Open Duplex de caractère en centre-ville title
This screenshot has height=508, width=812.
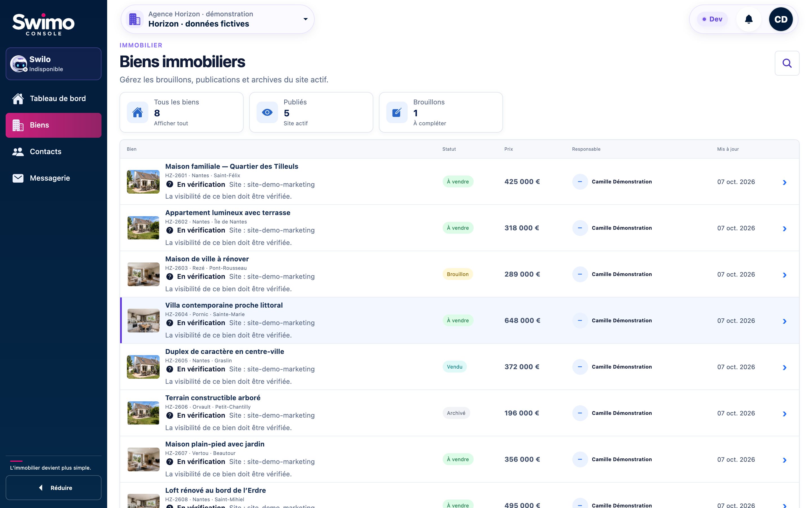(224, 351)
